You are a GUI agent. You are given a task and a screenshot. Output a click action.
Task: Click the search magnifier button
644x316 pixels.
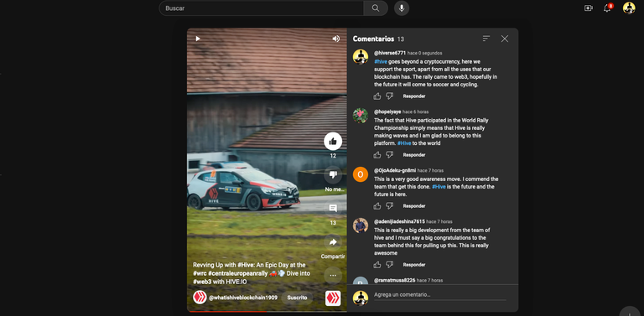[x=376, y=8]
